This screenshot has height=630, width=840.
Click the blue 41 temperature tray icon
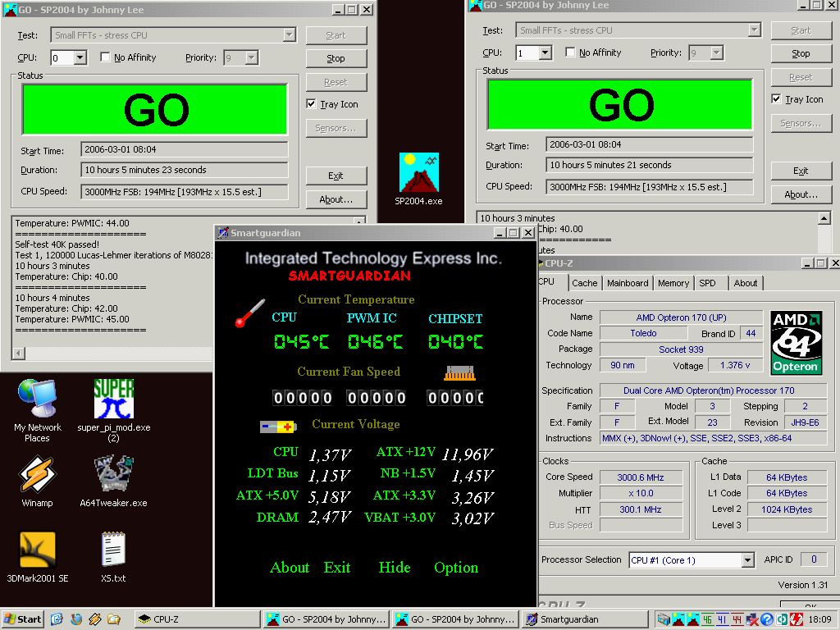point(722,619)
